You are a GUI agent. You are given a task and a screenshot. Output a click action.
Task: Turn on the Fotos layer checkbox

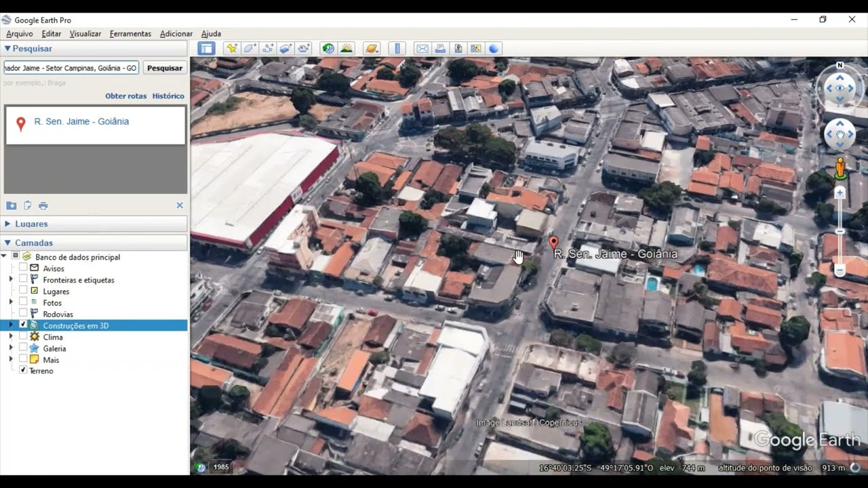[x=23, y=302]
